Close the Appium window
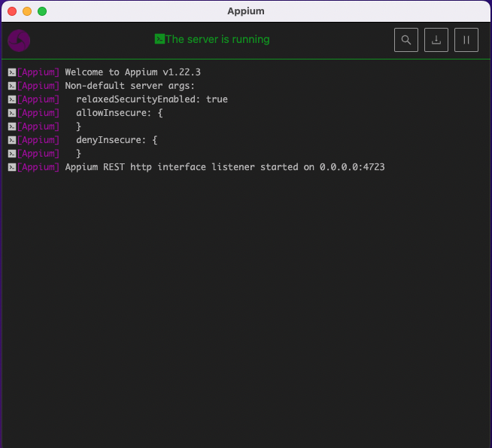Screen dimensions: 492x448 click(12, 11)
